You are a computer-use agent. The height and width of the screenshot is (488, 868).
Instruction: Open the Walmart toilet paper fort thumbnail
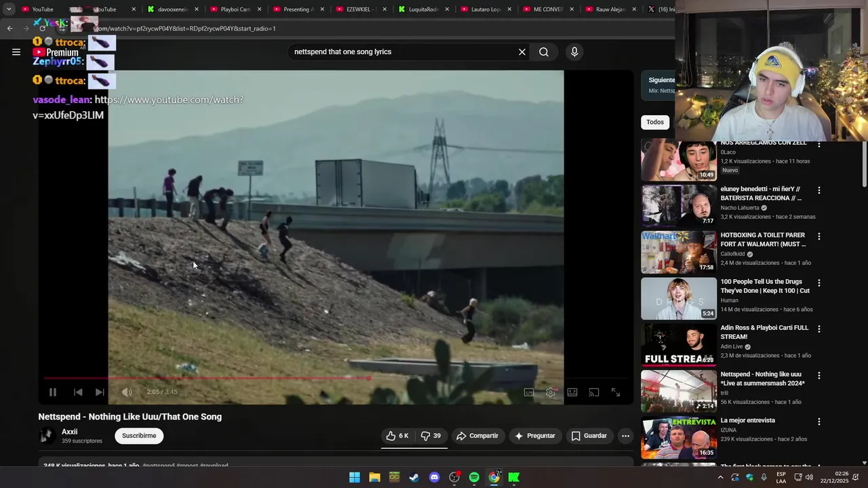tap(679, 251)
